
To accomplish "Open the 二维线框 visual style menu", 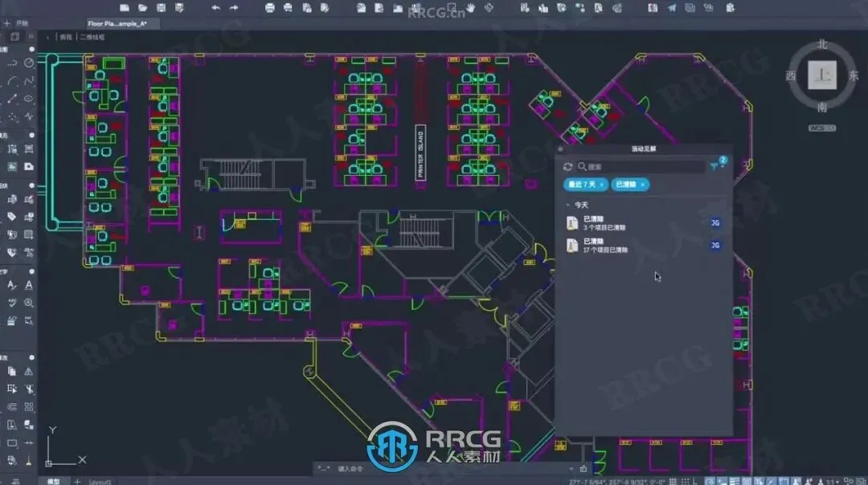I will click(92, 37).
